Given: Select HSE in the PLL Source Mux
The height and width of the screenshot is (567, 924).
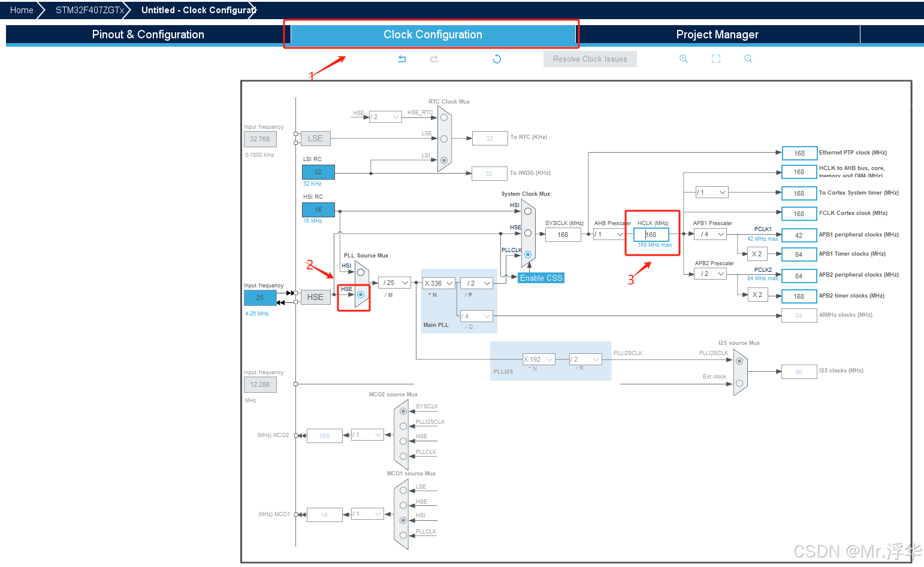Looking at the screenshot, I should click(361, 295).
